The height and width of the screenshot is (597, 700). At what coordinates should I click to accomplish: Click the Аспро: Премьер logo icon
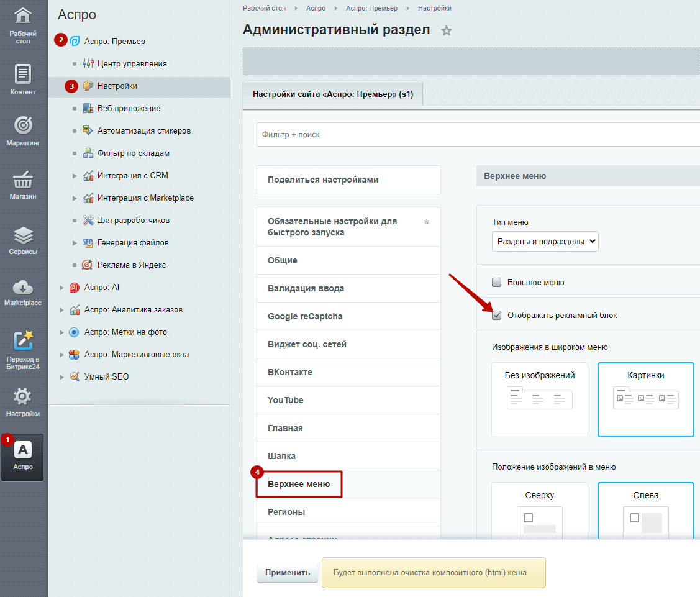pos(75,41)
